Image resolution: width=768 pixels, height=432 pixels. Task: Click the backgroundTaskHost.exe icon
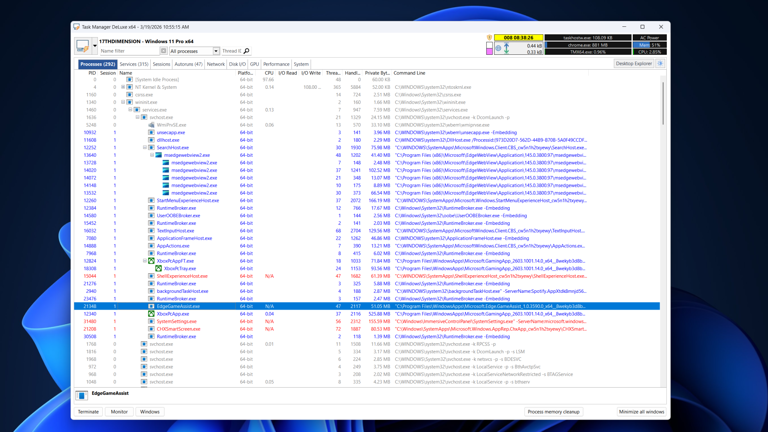tap(151, 291)
